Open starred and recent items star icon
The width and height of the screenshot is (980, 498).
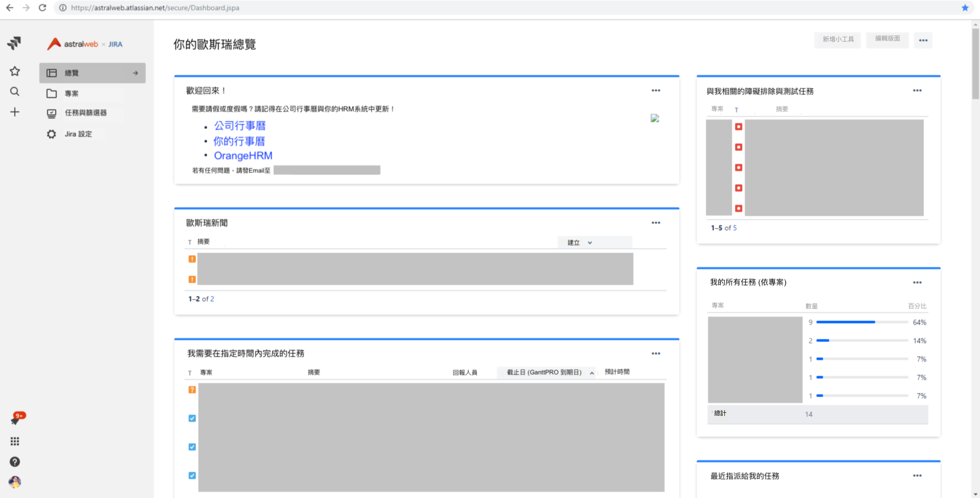(15, 71)
